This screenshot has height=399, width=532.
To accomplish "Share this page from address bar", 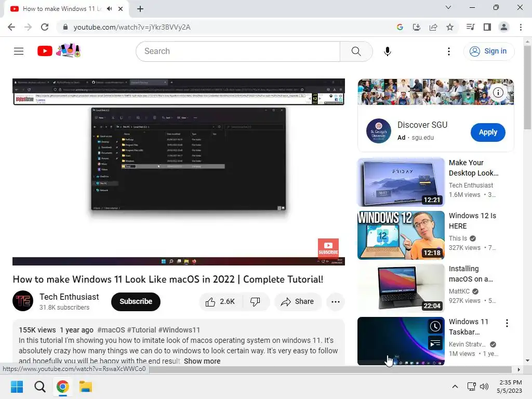I will [433, 27].
